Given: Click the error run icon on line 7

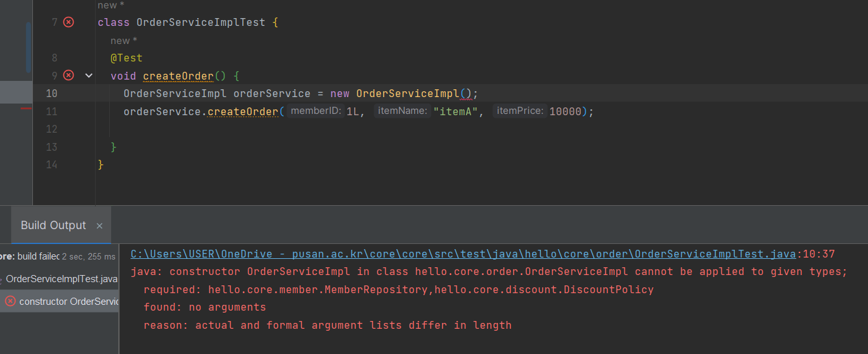Looking at the screenshot, I should point(69,22).
